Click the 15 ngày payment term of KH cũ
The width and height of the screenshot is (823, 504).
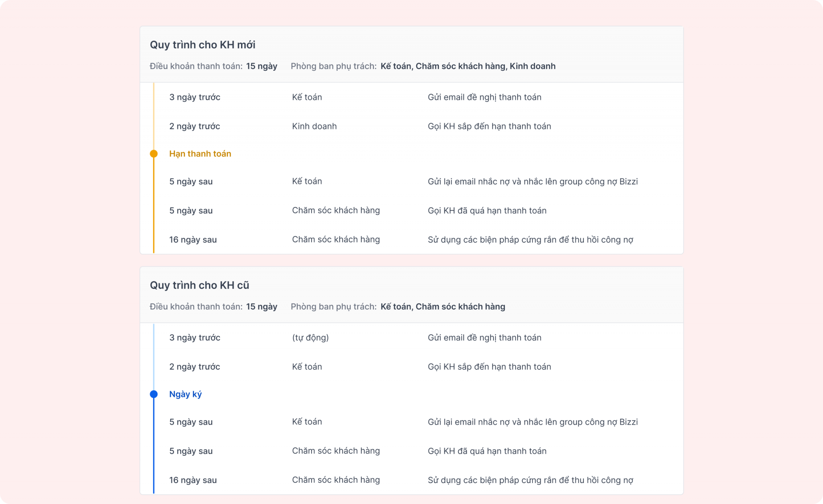click(262, 306)
